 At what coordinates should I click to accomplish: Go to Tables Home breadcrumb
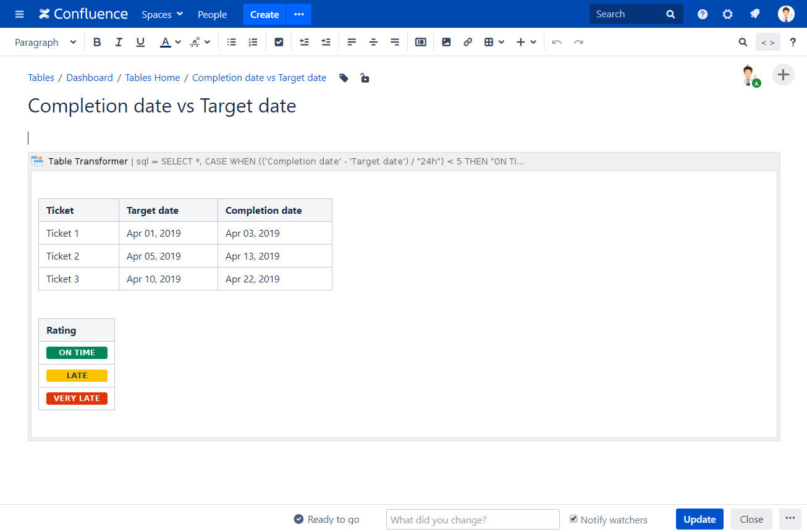(x=153, y=78)
